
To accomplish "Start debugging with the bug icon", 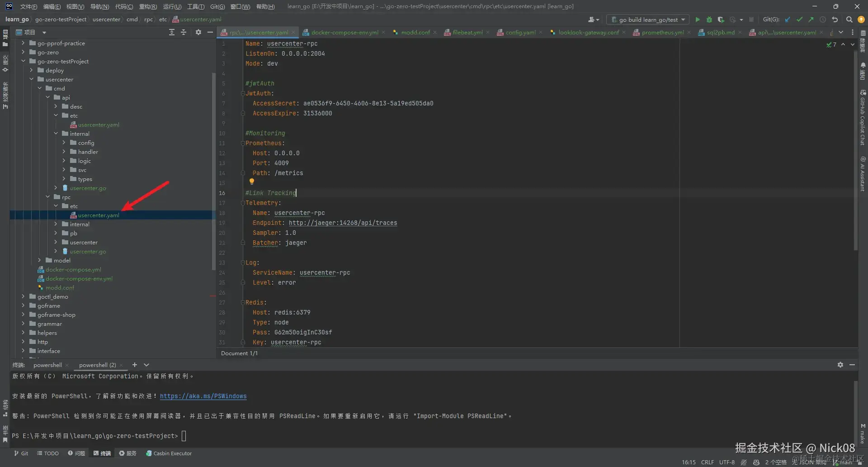I will pyautogui.click(x=709, y=19).
